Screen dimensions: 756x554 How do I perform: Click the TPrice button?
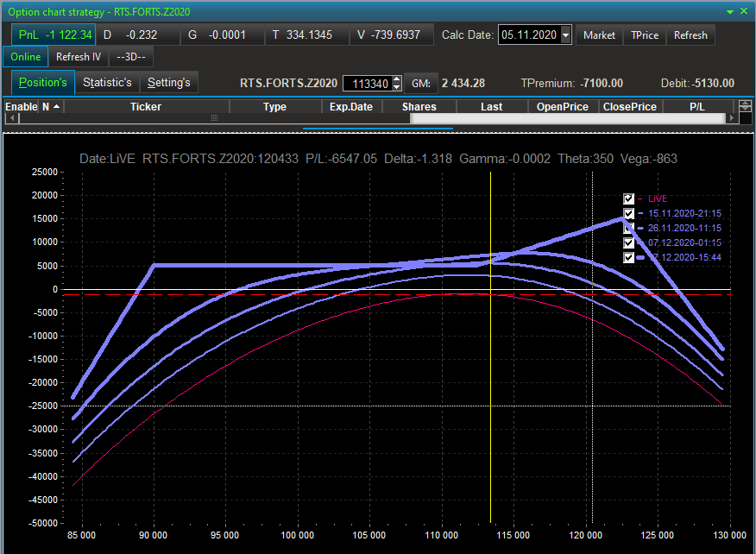645,35
